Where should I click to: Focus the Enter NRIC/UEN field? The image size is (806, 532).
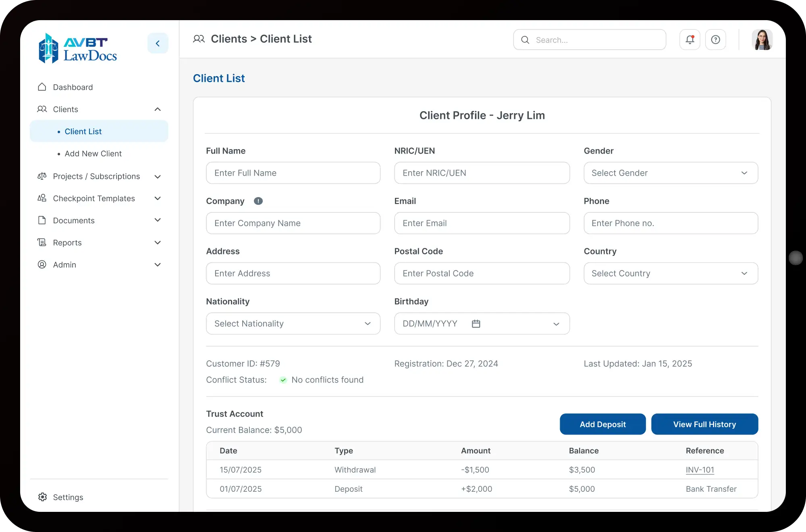click(x=482, y=173)
